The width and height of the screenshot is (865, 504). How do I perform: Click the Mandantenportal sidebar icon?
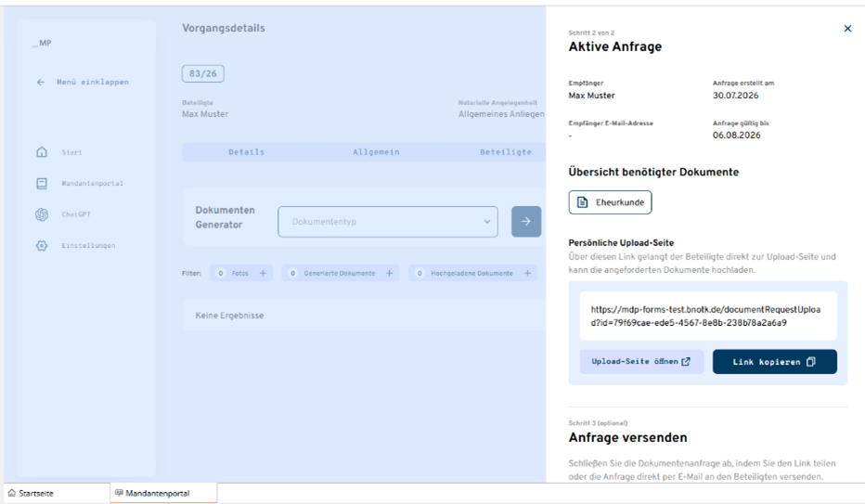pos(42,184)
